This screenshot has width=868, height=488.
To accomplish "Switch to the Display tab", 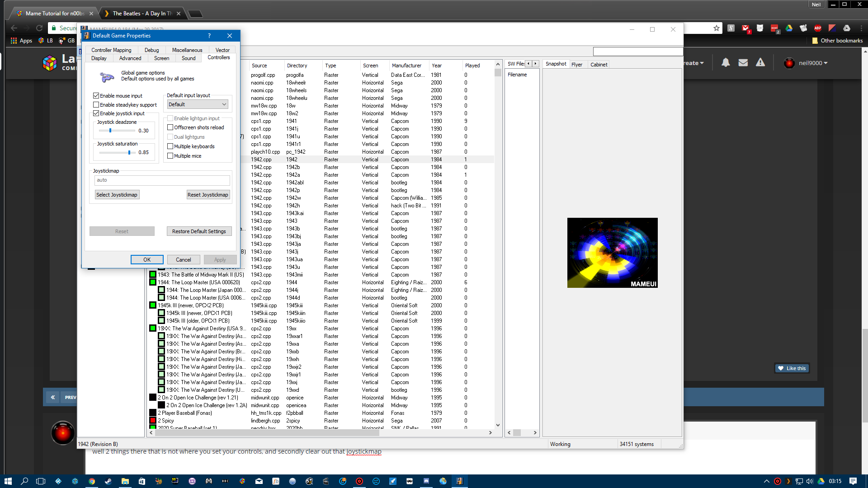I will (x=99, y=58).
